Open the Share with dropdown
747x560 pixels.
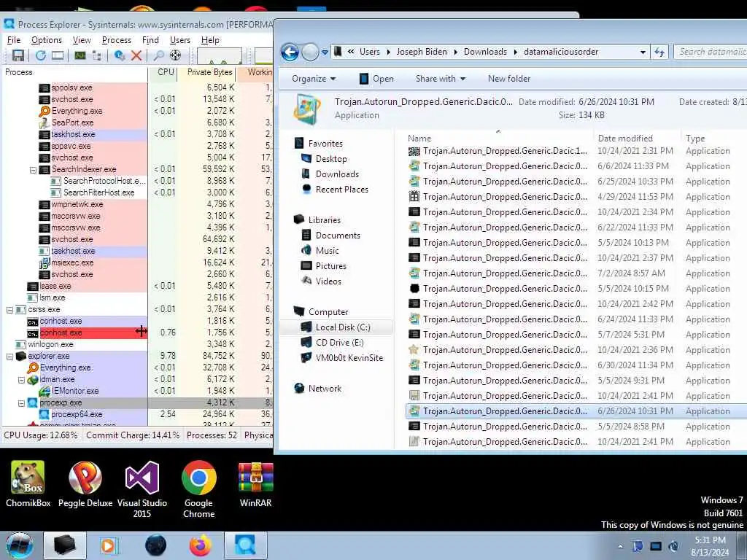point(440,79)
